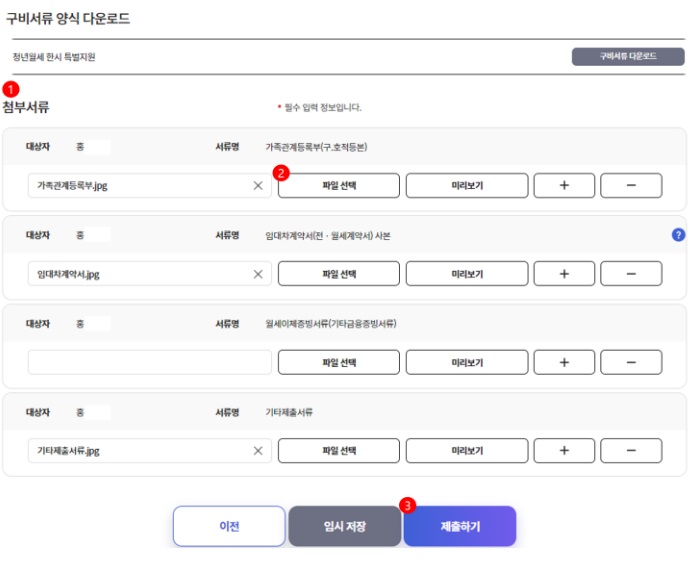The width and height of the screenshot is (699, 561).
Task: Choose file for 가족관계등록부 document
Action: click(x=339, y=186)
